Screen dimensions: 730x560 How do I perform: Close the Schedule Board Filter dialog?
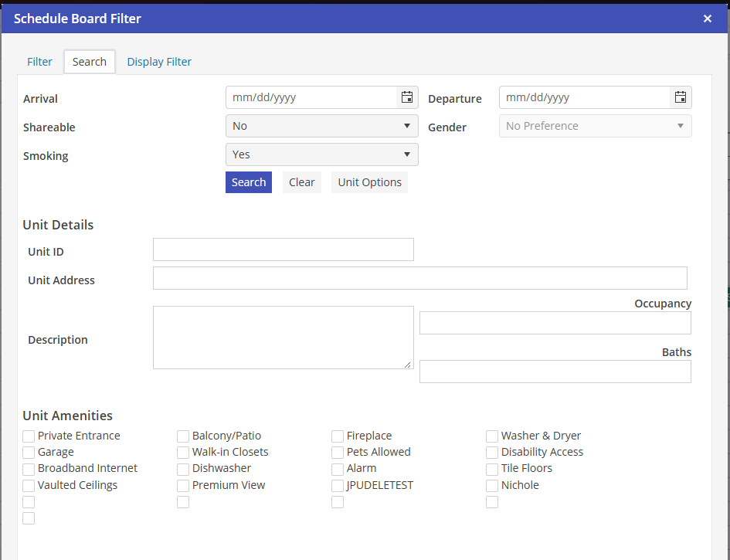(707, 19)
